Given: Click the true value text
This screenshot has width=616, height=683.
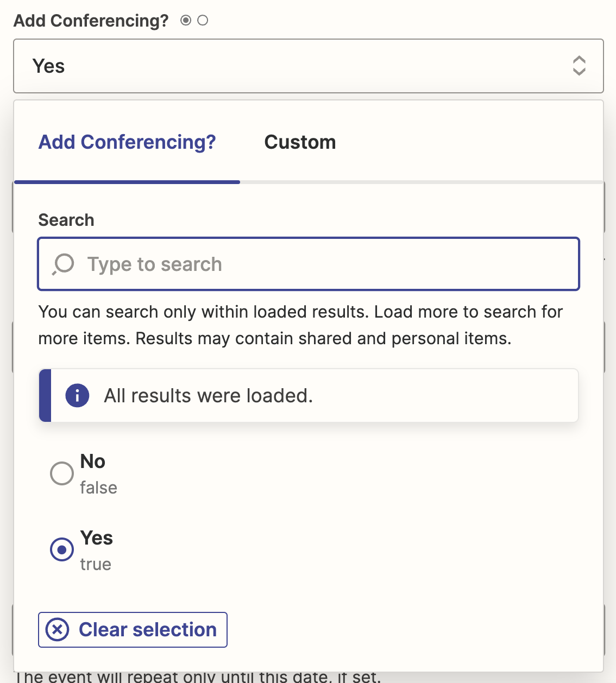Looking at the screenshot, I should 96,564.
